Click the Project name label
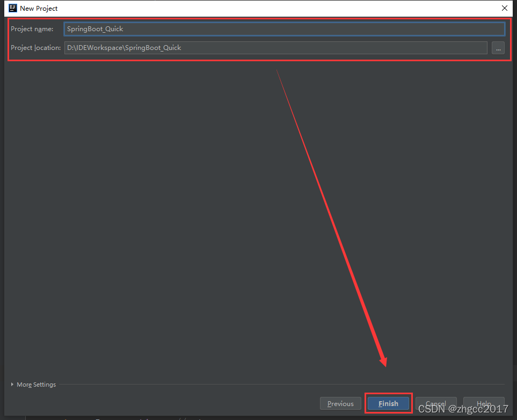The height and width of the screenshot is (420, 517). [32, 29]
